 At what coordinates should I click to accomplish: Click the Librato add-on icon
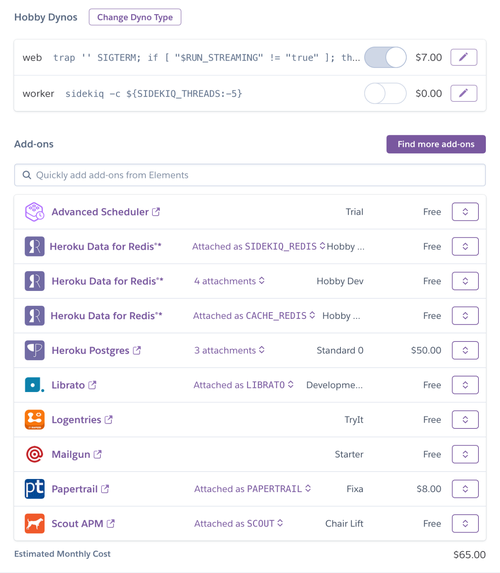pos(34,385)
